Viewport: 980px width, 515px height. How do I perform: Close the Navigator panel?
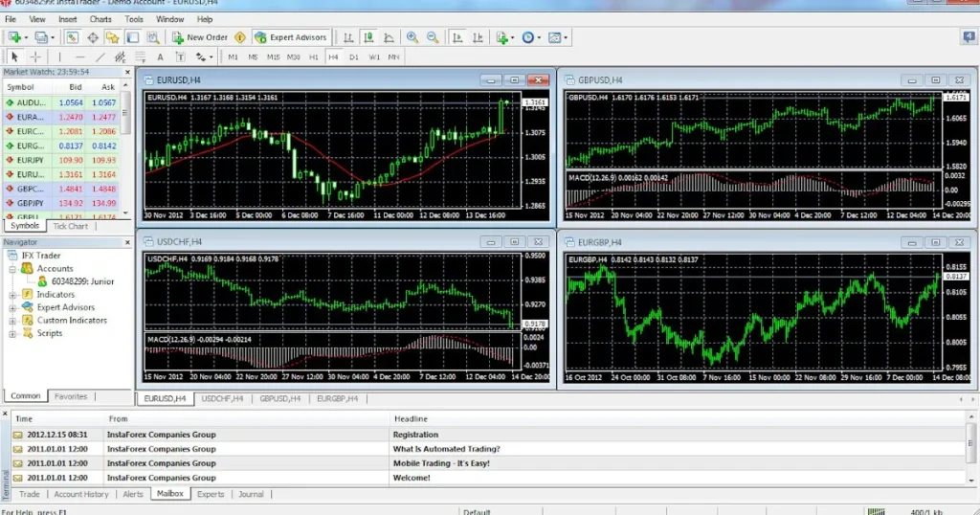tap(127, 242)
